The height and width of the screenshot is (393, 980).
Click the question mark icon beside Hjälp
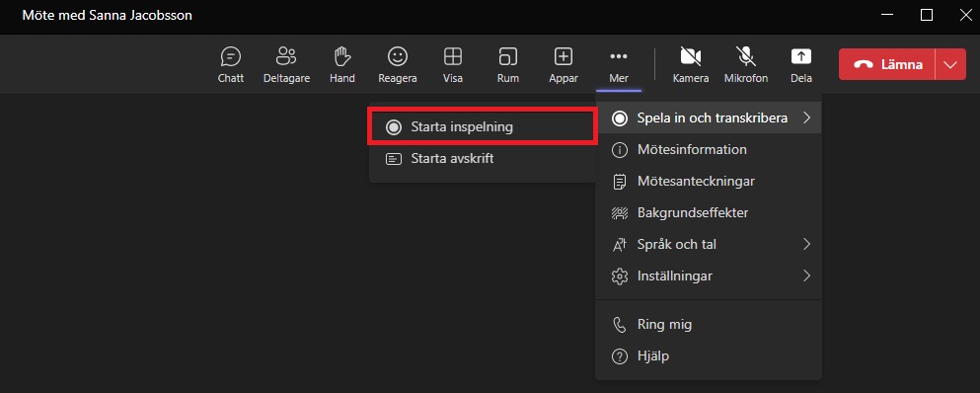coord(619,356)
